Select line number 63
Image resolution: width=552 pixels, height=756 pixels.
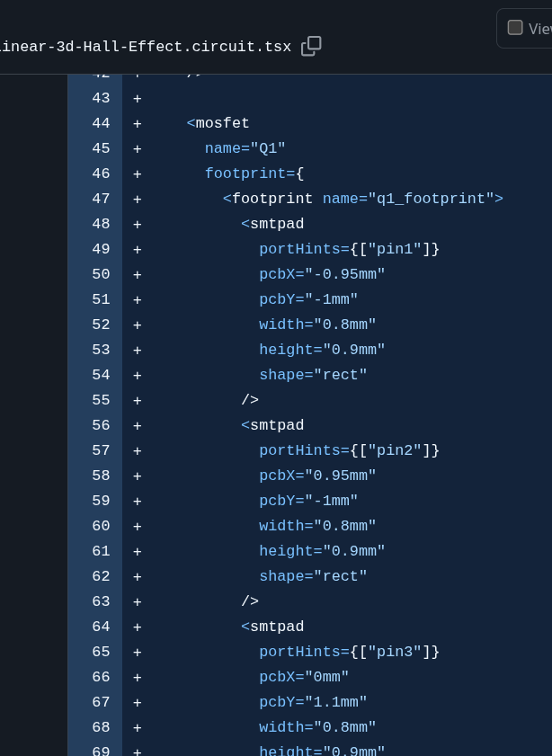101,601
